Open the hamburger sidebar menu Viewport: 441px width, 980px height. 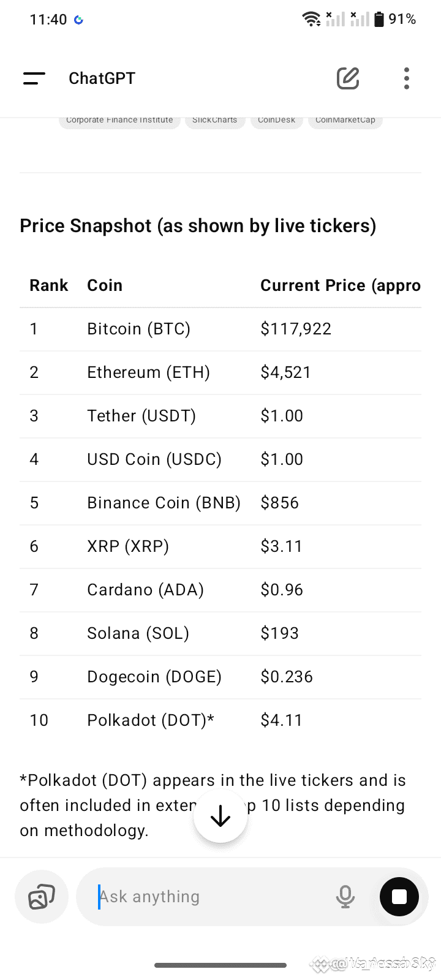pos(34,78)
